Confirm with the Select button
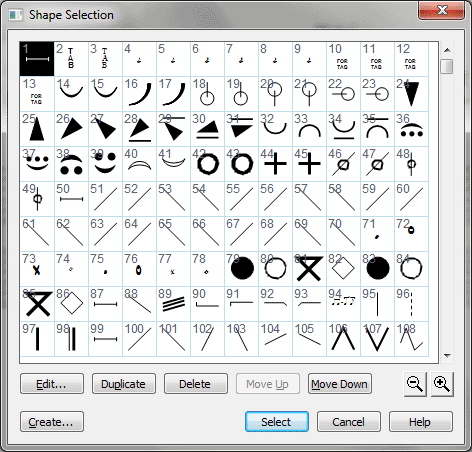The height and width of the screenshot is (452, 472). click(x=277, y=422)
